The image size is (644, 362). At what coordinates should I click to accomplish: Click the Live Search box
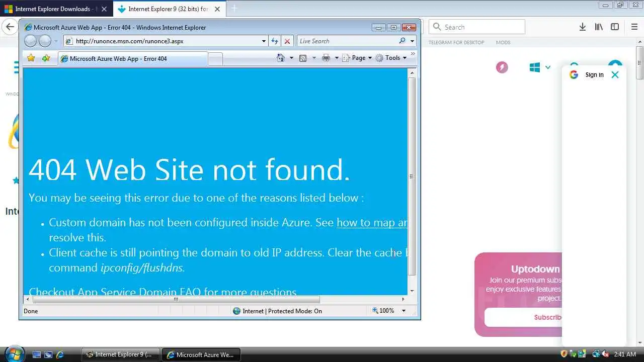pyautogui.click(x=347, y=41)
